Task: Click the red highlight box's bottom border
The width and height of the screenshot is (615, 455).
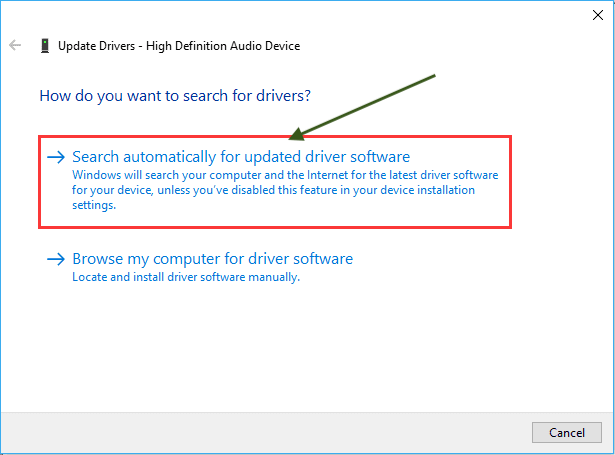Action: (275, 227)
